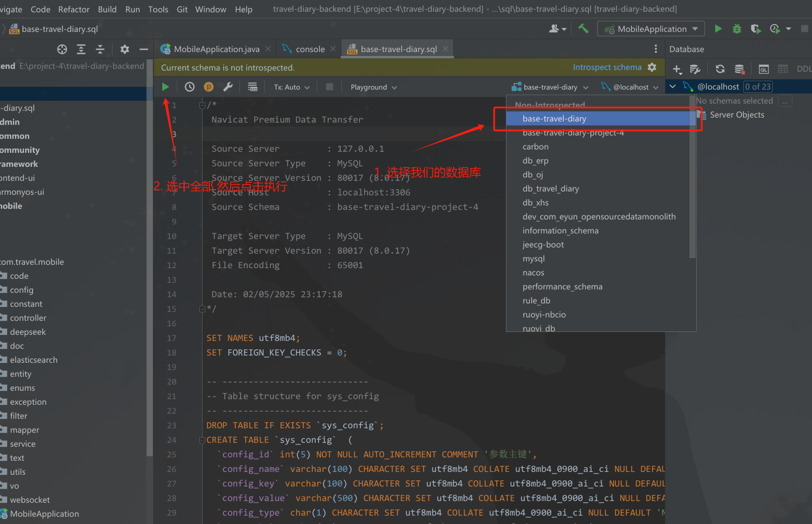Open the Playground resolve mode dropdown
The width and height of the screenshot is (812, 524).
[x=374, y=87]
